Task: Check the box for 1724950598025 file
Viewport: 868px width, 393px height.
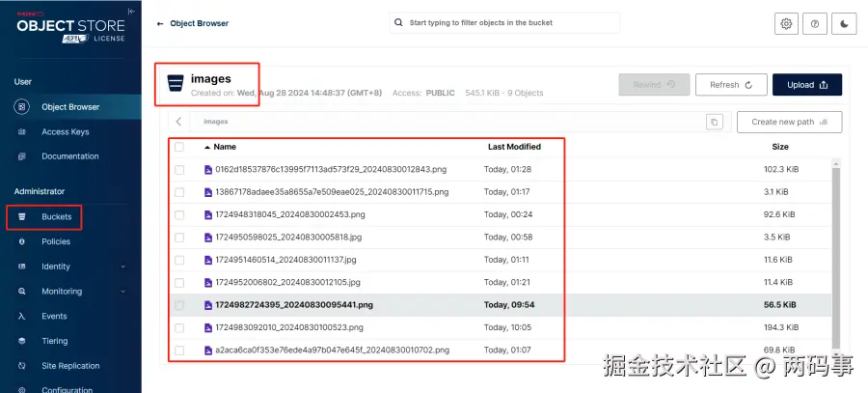Action: coord(178,238)
